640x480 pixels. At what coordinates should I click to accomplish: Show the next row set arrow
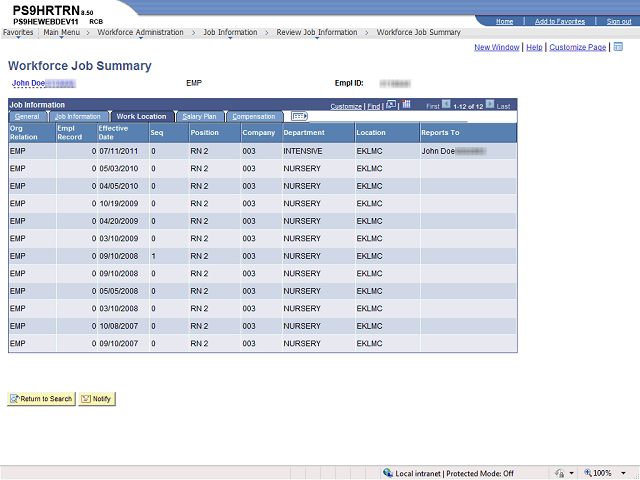490,104
